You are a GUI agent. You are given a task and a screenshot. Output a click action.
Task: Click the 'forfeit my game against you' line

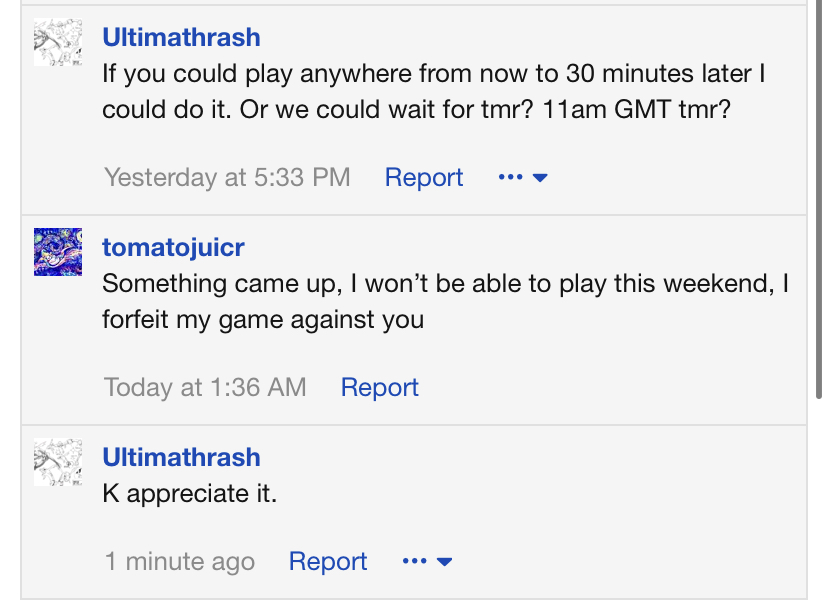click(x=263, y=320)
